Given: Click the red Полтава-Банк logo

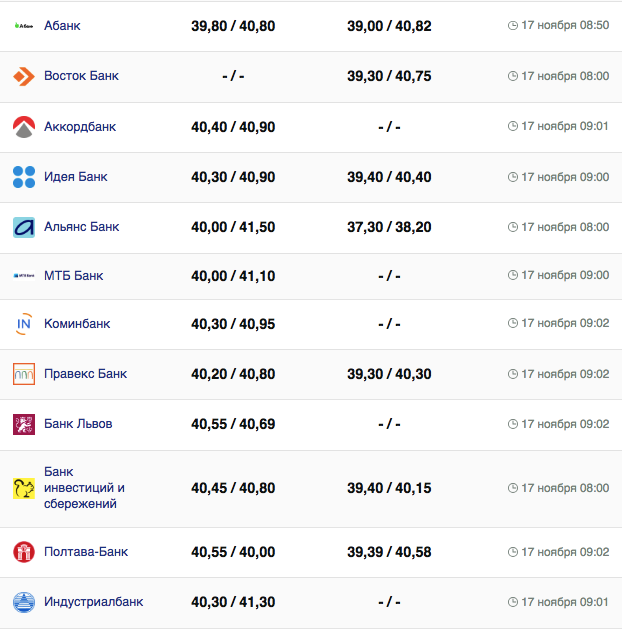Looking at the screenshot, I should [24, 552].
